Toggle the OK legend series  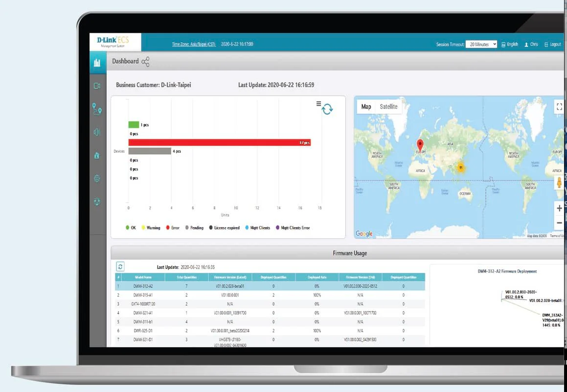(131, 228)
